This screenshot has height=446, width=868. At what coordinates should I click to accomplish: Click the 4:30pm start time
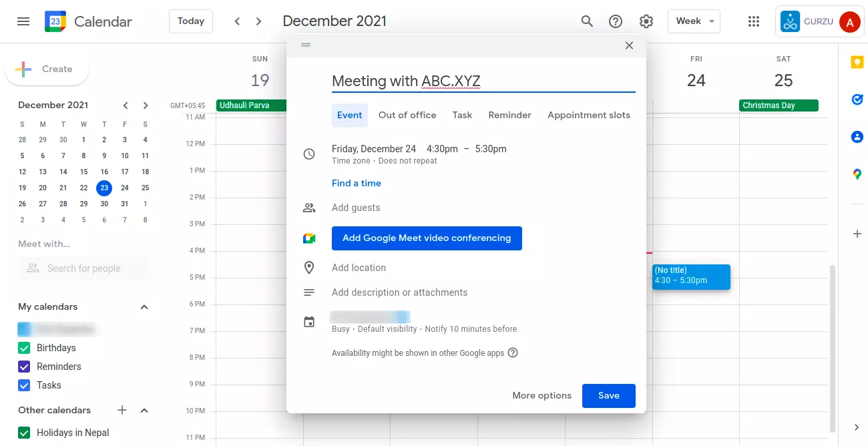click(442, 149)
